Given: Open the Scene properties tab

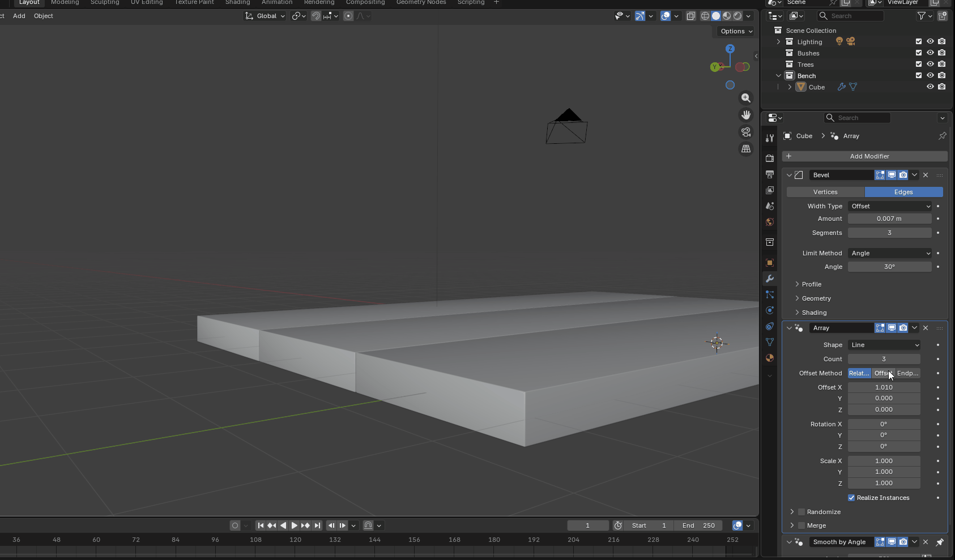Looking at the screenshot, I should pyautogui.click(x=769, y=206).
